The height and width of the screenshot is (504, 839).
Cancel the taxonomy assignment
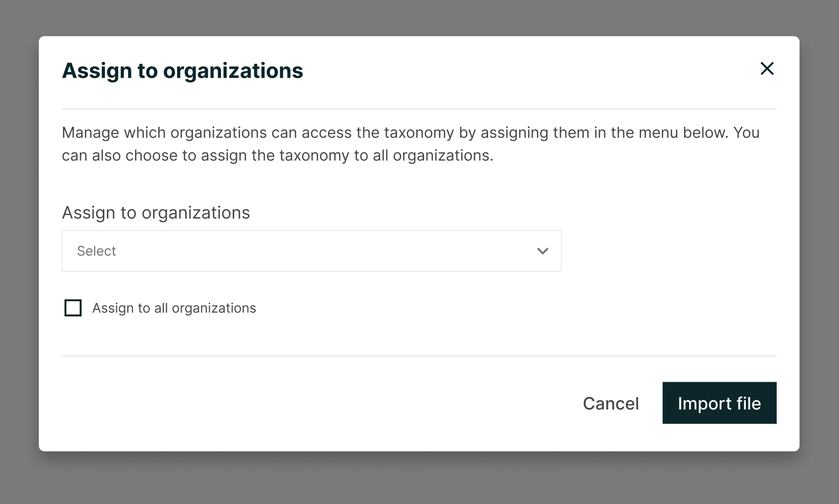610,403
